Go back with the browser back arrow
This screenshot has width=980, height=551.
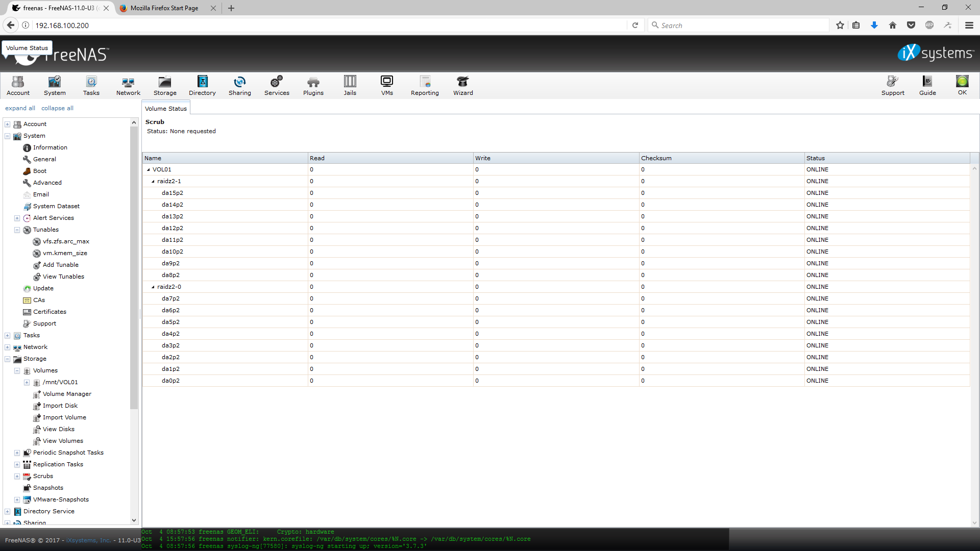point(11,25)
